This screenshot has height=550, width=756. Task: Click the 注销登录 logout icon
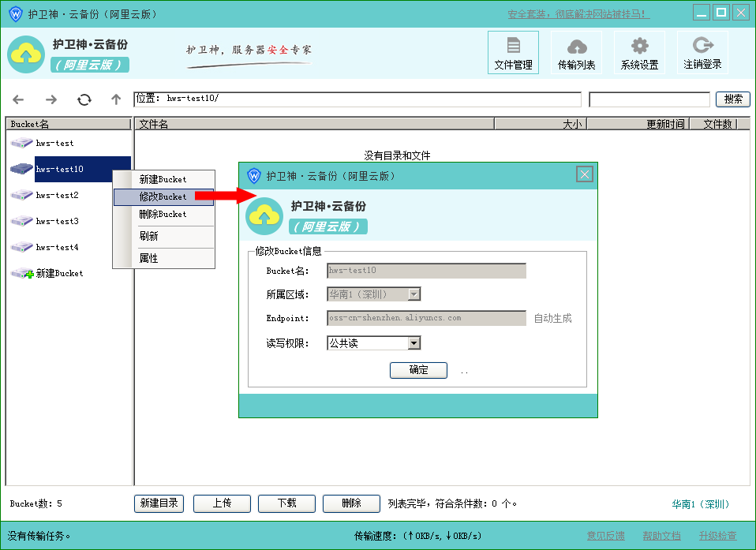702,52
